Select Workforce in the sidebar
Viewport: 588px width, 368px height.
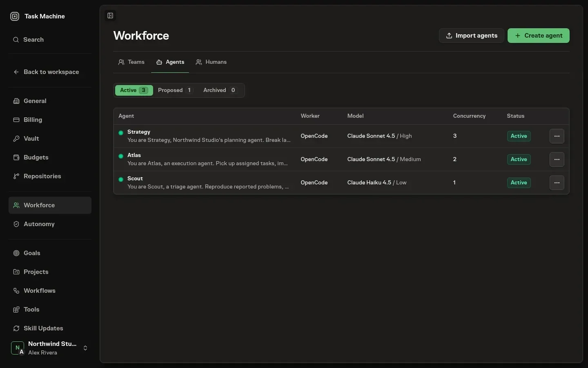pyautogui.click(x=50, y=205)
